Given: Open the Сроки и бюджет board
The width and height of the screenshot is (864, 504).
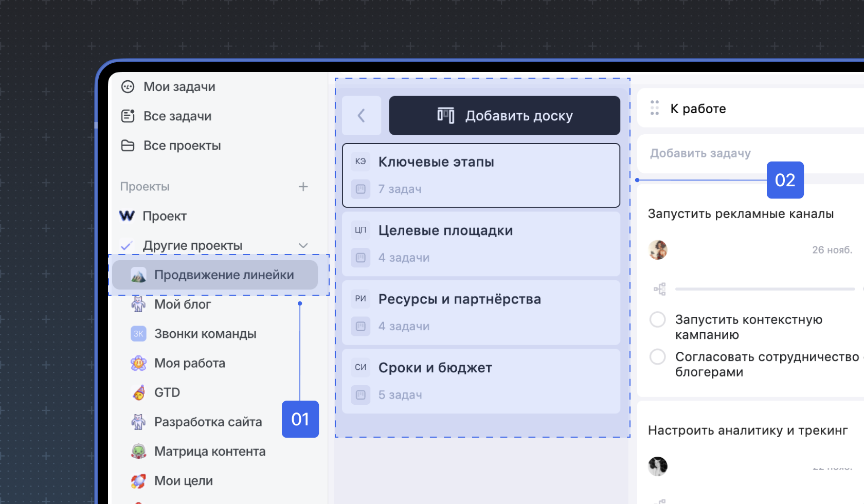Looking at the screenshot, I should (x=435, y=367).
